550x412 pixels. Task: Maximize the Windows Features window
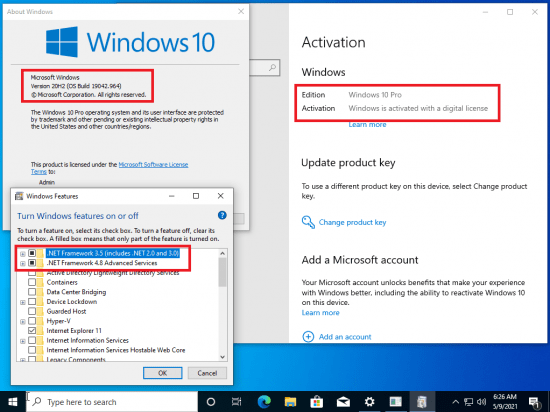pos(196,196)
